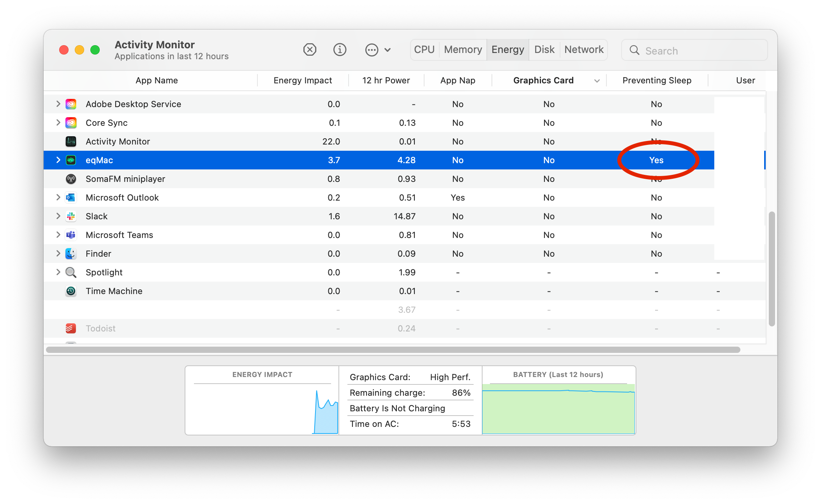
Task: Click the eqMac application icon
Action: pyautogui.click(x=70, y=160)
